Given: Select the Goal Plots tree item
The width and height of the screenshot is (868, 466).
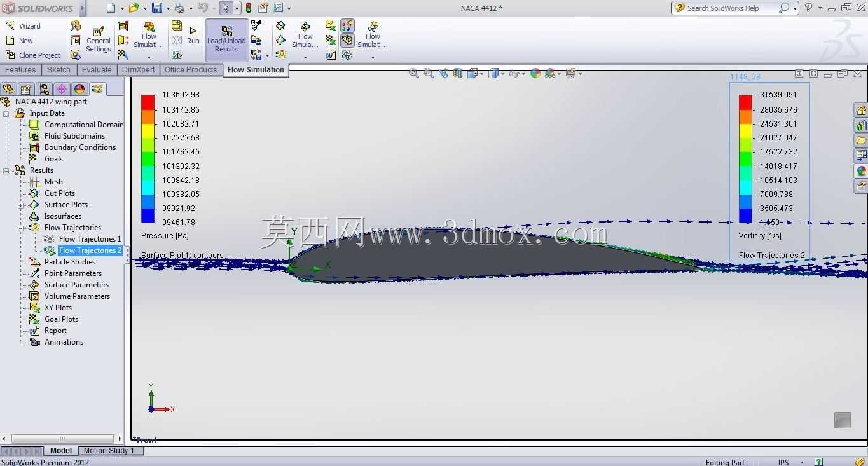Looking at the screenshot, I should [61, 319].
